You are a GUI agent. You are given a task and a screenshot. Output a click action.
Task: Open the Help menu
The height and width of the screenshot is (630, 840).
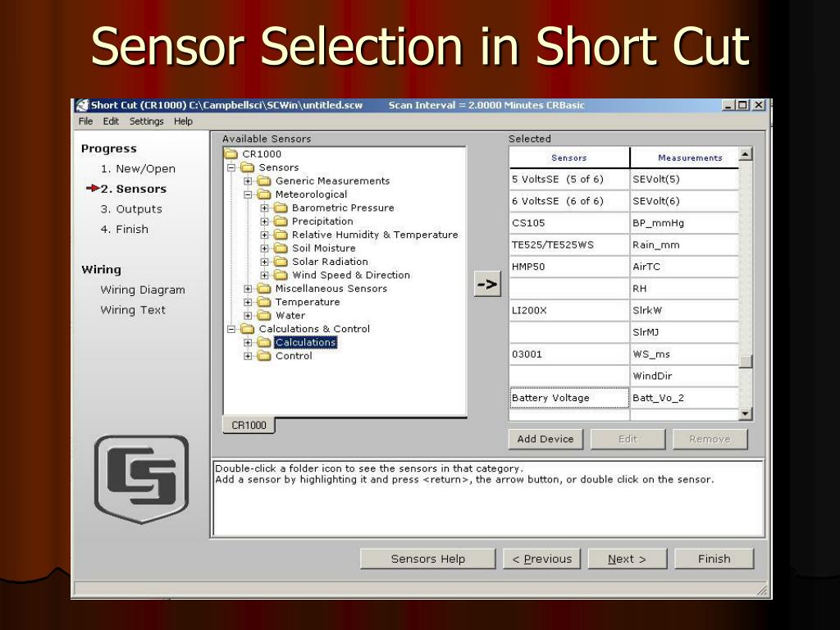[x=183, y=121]
